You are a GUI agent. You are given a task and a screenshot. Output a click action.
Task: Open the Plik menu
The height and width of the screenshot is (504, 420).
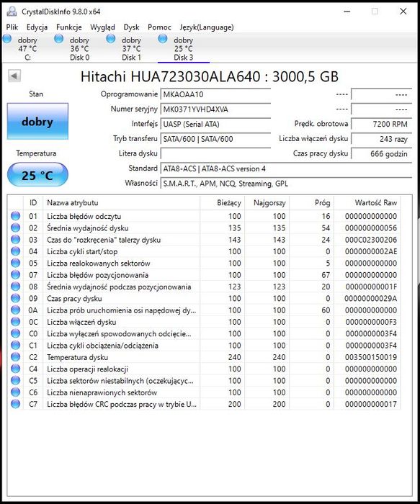12,27
